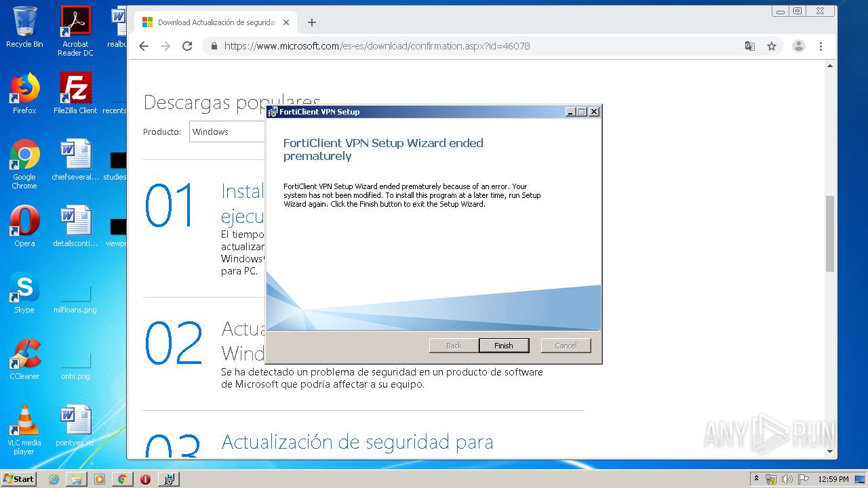
Task: Select the FileZilla Client desktop icon
Action: point(75,94)
